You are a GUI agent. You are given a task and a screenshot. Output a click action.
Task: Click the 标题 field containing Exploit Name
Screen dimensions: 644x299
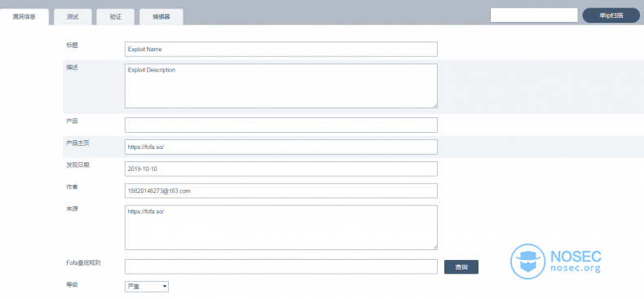281,49
